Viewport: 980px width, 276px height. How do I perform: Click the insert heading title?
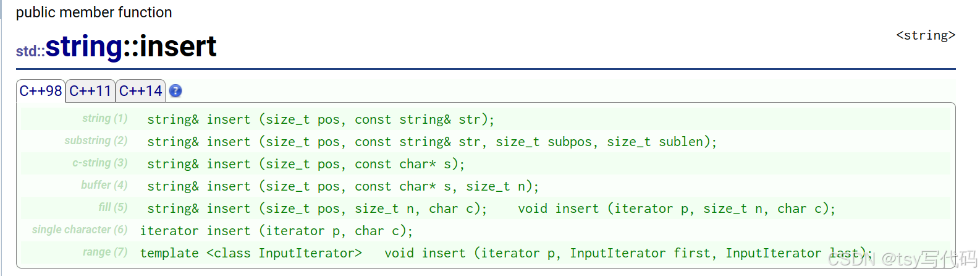(179, 47)
